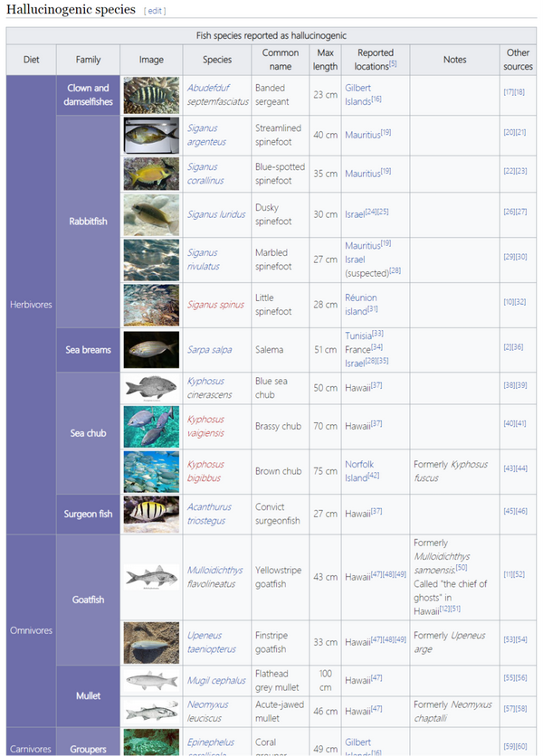Image resolution: width=543 pixels, height=756 pixels.
Task: Click the edit link beside Hallucinogenic species
Action: coord(155,11)
